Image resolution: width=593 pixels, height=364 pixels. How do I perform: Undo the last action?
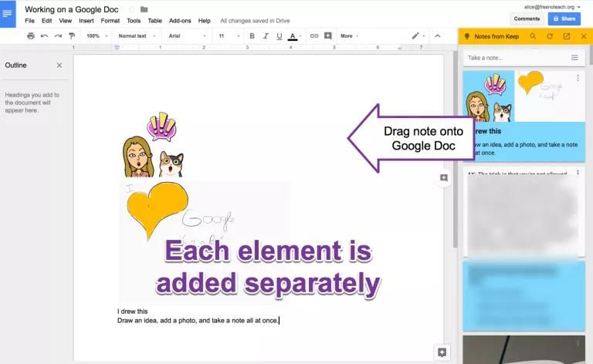pos(44,36)
